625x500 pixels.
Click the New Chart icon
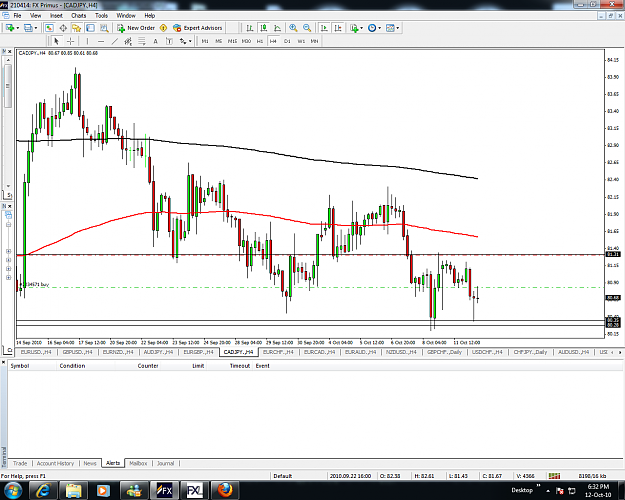10,28
